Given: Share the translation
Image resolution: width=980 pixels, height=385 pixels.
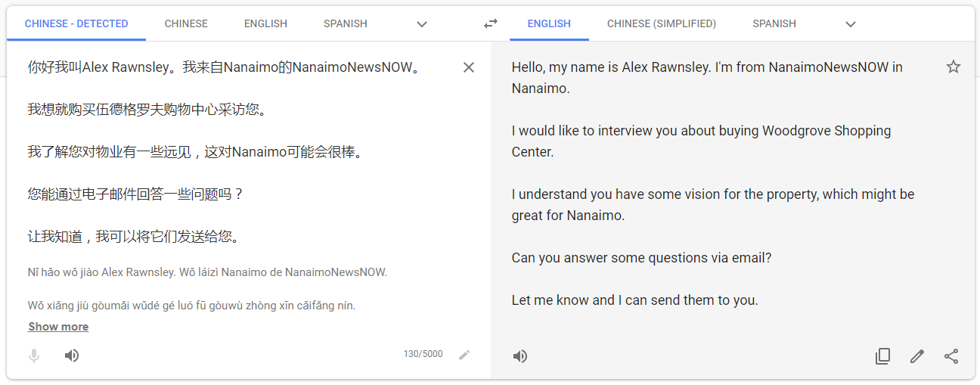Looking at the screenshot, I should tap(952, 356).
